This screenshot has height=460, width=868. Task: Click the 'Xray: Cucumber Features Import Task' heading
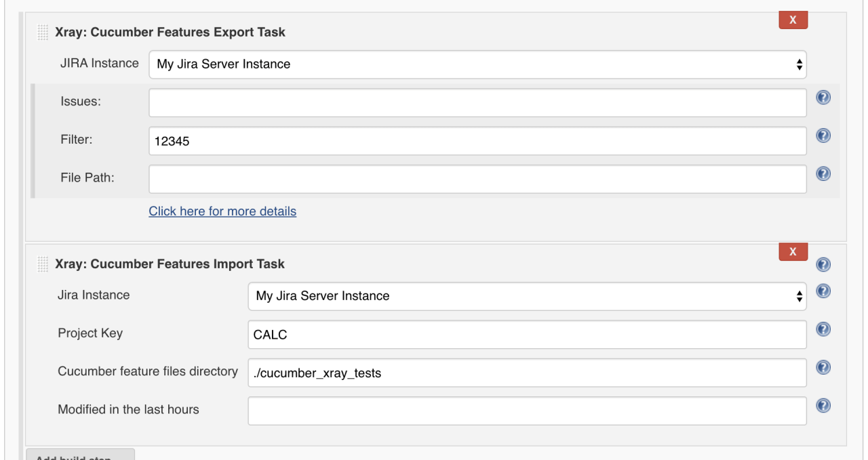click(x=170, y=264)
